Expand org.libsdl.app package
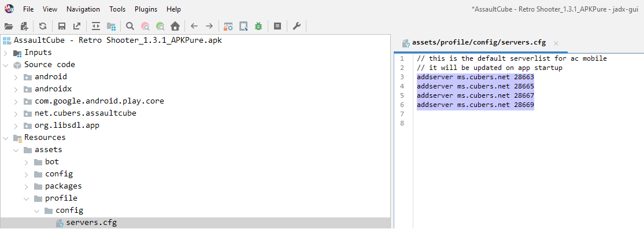644x229 pixels. [x=16, y=125]
